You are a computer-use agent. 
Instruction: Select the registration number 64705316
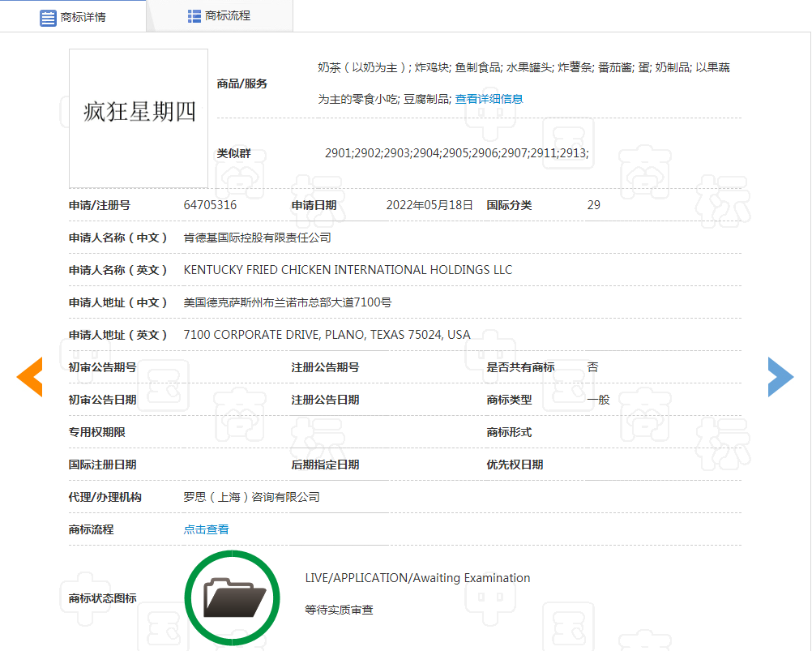[x=210, y=205]
